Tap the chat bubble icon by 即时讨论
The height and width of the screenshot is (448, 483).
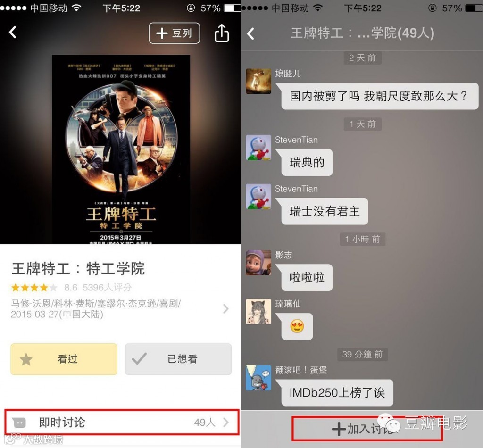(x=19, y=423)
